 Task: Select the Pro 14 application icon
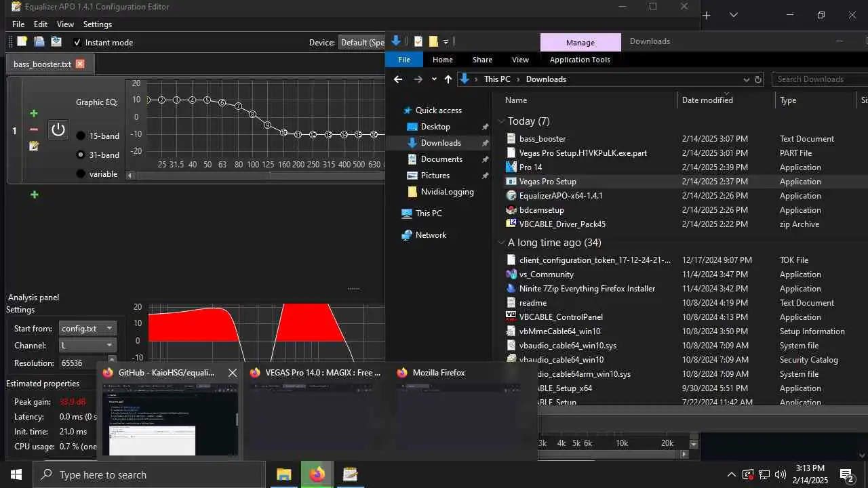tap(511, 167)
